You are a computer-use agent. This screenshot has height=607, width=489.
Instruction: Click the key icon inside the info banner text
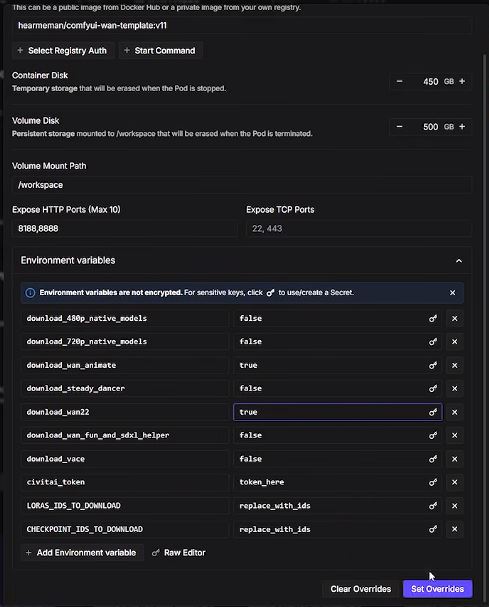pyautogui.click(x=270, y=293)
